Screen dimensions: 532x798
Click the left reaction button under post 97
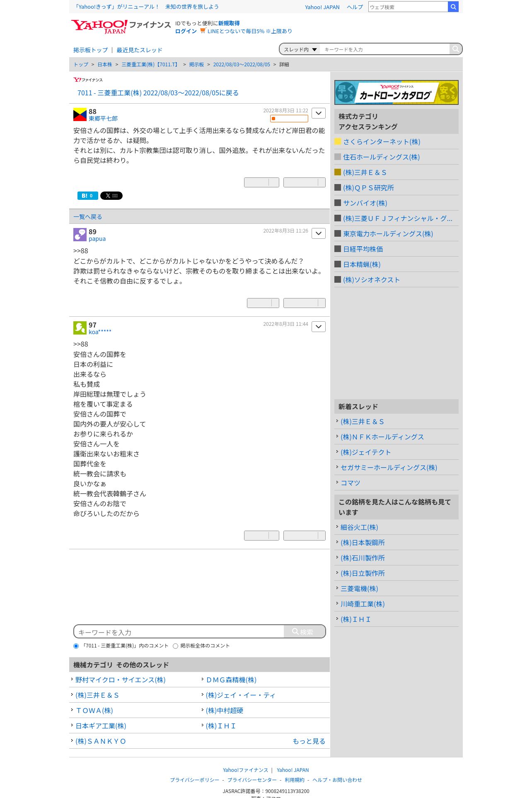click(x=261, y=536)
